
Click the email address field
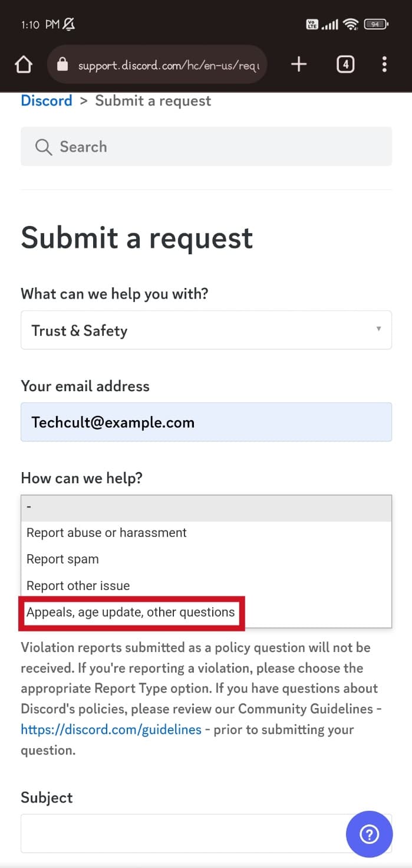206,422
